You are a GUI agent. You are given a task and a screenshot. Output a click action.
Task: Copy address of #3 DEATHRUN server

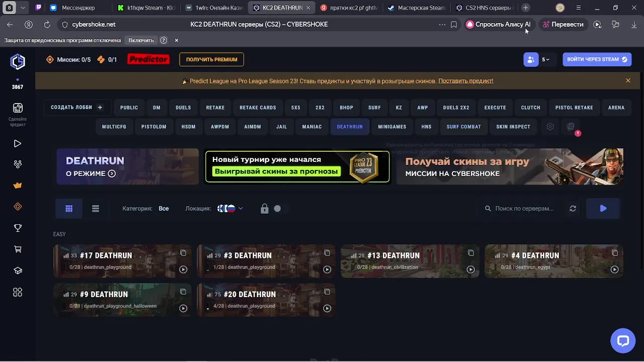[x=327, y=253]
